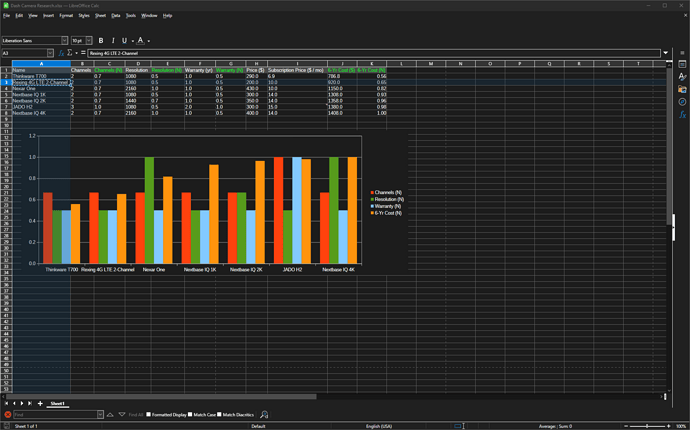Screen dimensions: 690x430
Task: Toggle Bold formatting
Action: (x=101, y=40)
